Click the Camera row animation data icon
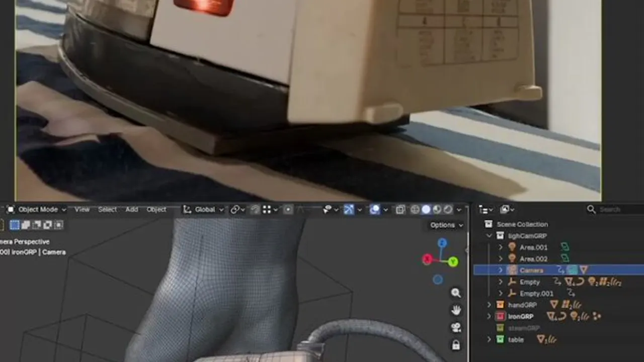644x362 pixels. (x=561, y=270)
